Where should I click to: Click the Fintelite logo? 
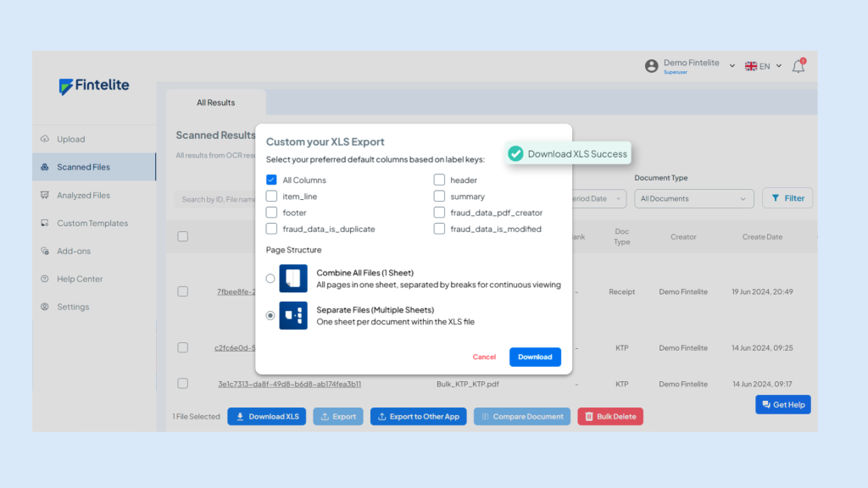[x=93, y=86]
